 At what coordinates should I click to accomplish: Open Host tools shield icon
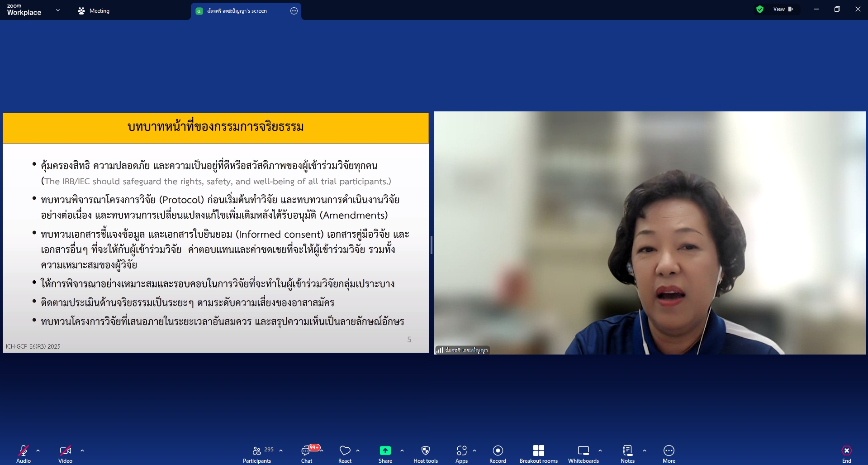(425, 453)
